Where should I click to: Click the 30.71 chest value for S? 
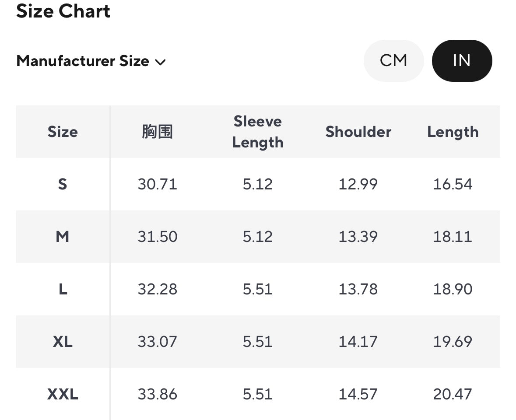(157, 184)
